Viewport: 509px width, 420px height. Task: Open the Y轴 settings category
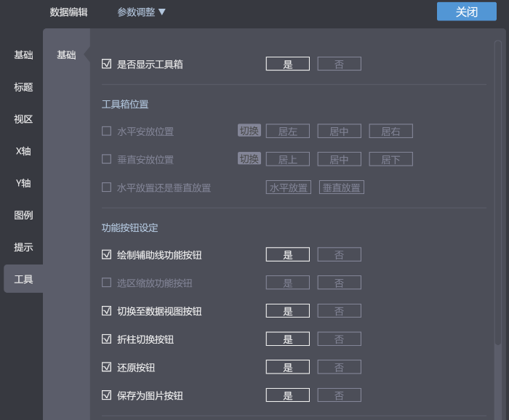23,183
